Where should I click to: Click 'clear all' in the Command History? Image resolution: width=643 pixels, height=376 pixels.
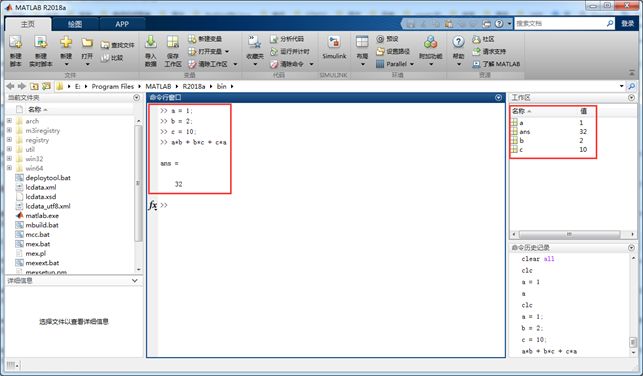(538, 259)
